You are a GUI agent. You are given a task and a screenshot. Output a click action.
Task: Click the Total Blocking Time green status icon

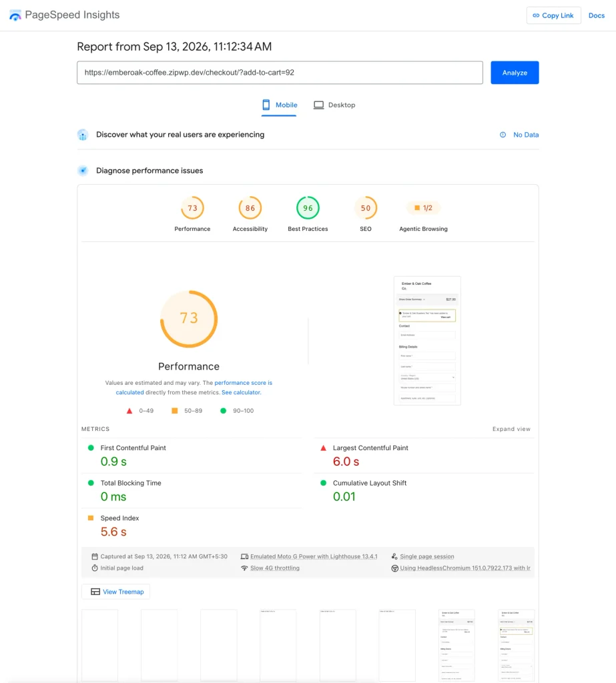point(91,483)
